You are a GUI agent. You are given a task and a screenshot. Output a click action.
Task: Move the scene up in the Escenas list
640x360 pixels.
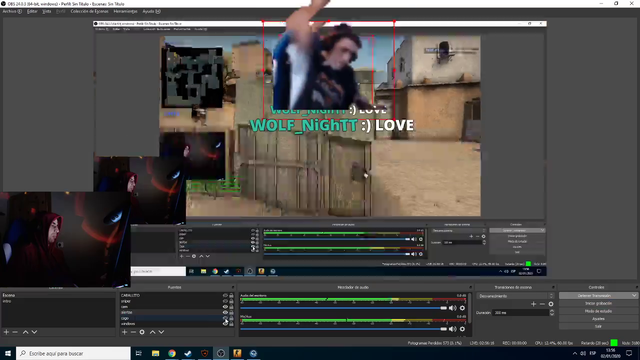(x=25, y=332)
